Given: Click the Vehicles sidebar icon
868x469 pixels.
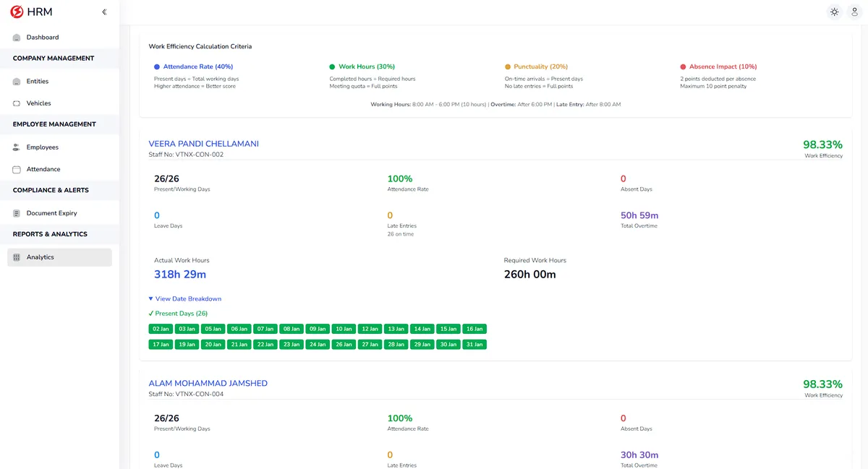Looking at the screenshot, I should [17, 103].
